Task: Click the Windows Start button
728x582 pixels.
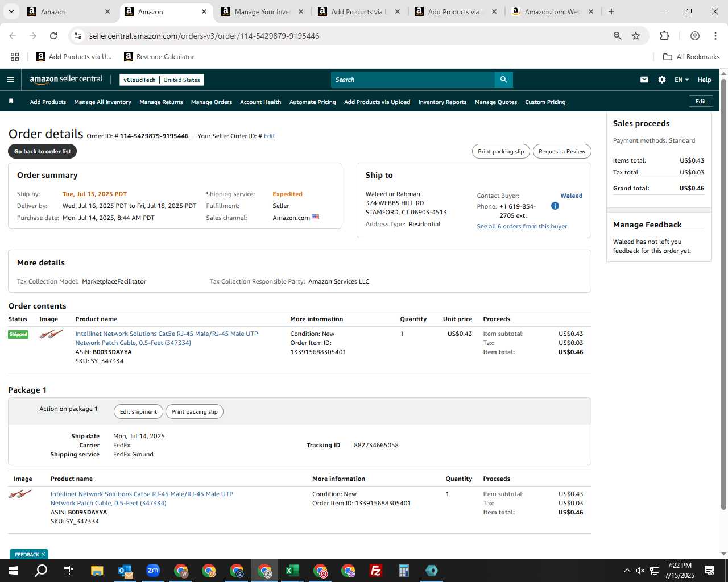Action: click(14, 571)
